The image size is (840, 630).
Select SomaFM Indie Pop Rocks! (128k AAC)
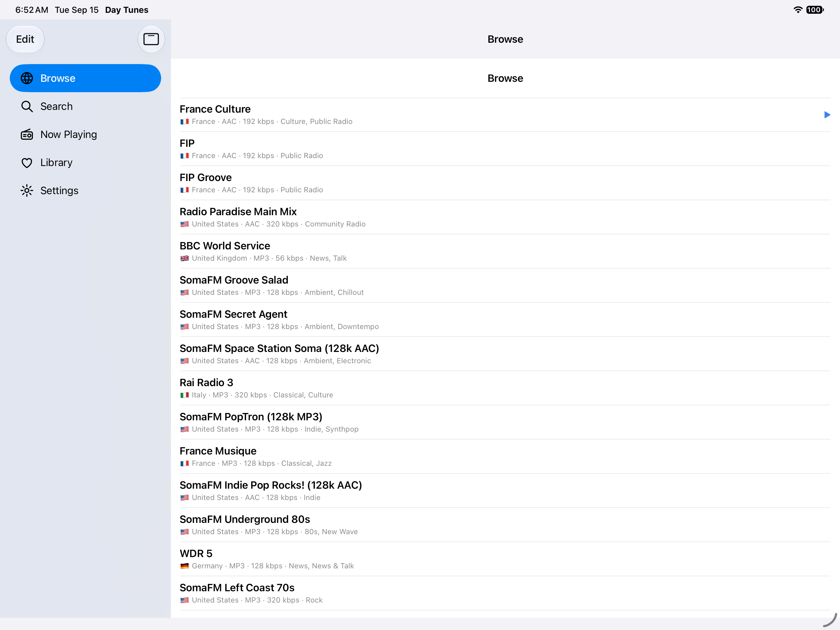pyautogui.click(x=505, y=491)
